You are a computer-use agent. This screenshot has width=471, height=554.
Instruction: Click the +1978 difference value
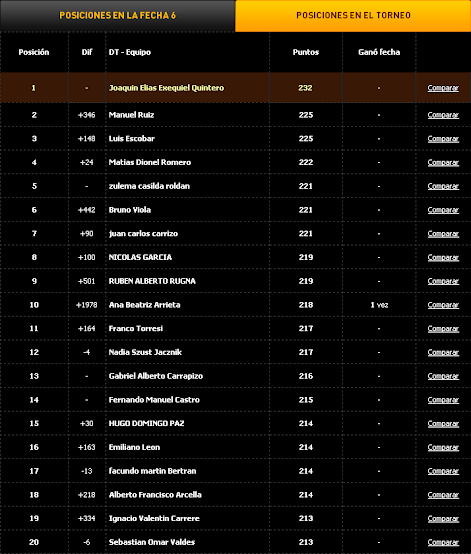pos(87,305)
